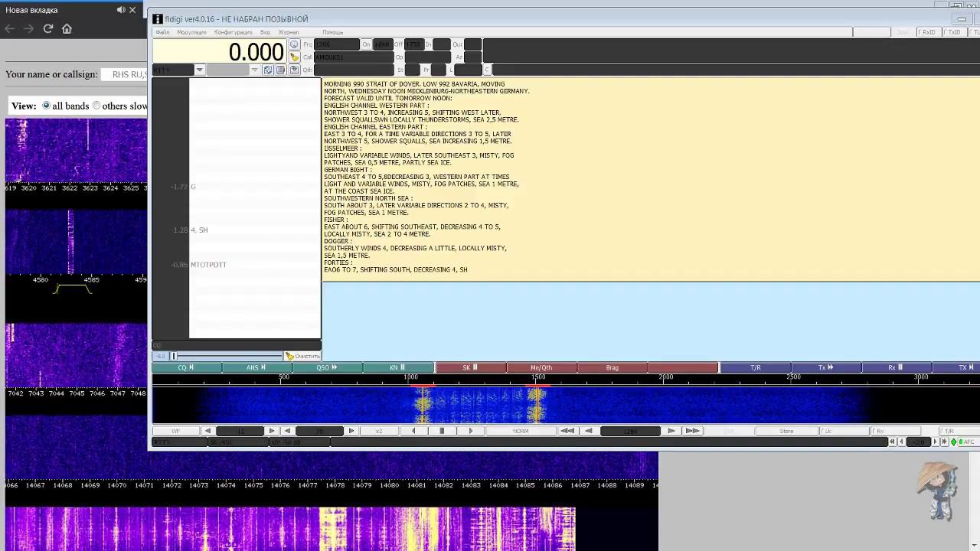Toggle the T/R transmit checkbox

pos(959,431)
